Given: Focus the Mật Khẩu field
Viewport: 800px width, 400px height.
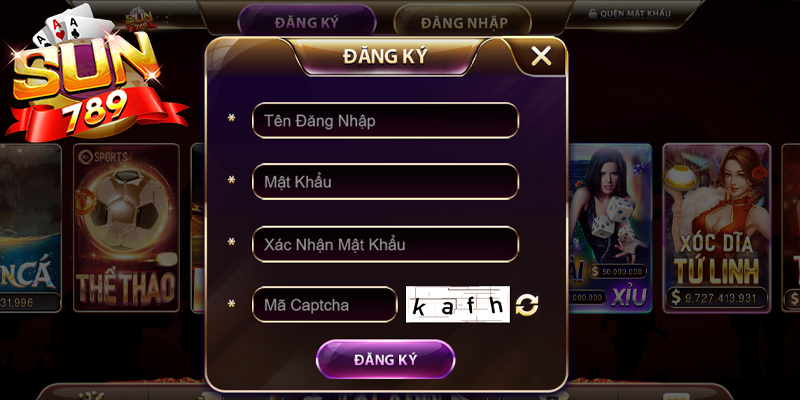Looking at the screenshot, I should 385,181.
